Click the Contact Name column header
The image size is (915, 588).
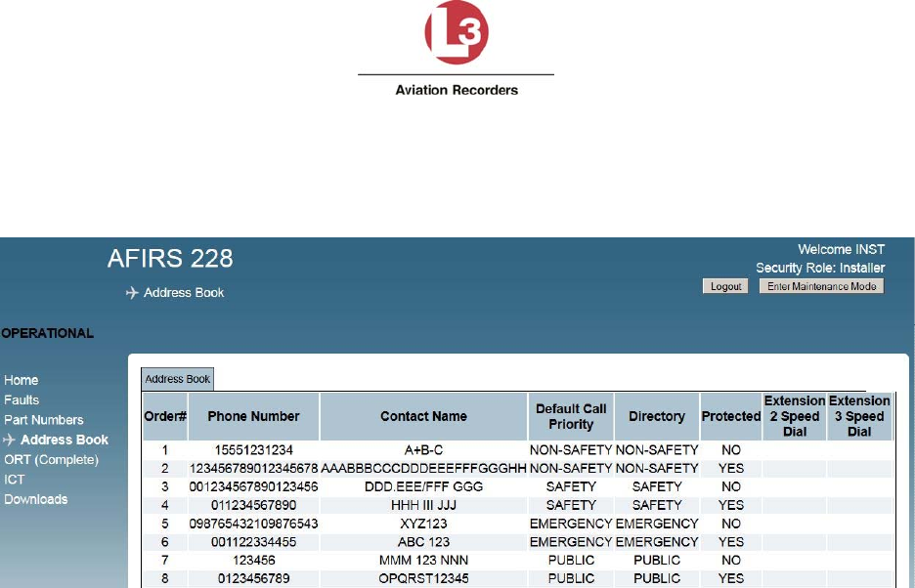pyautogui.click(x=423, y=416)
